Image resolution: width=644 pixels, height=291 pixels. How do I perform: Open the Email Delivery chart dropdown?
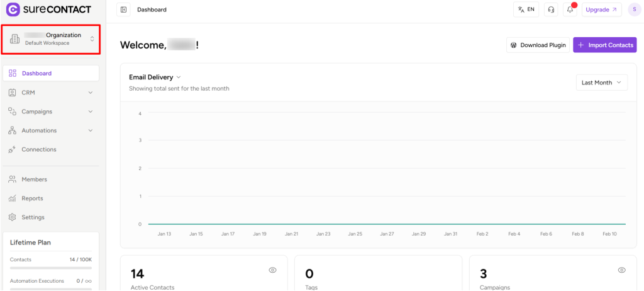click(x=155, y=77)
